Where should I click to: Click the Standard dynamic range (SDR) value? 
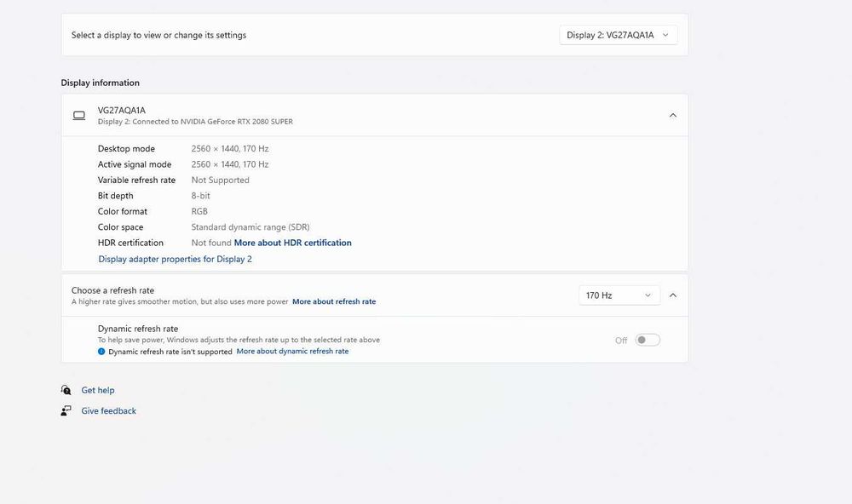click(x=250, y=227)
